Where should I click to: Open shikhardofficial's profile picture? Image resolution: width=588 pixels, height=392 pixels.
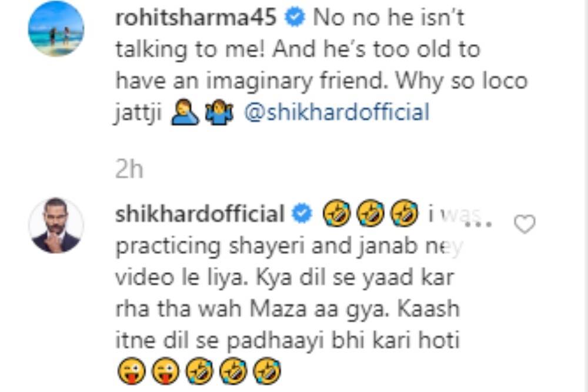(x=56, y=225)
